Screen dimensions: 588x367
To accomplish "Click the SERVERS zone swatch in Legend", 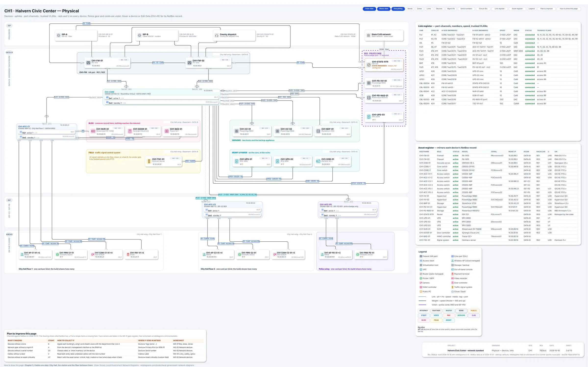I will click(461, 315).
